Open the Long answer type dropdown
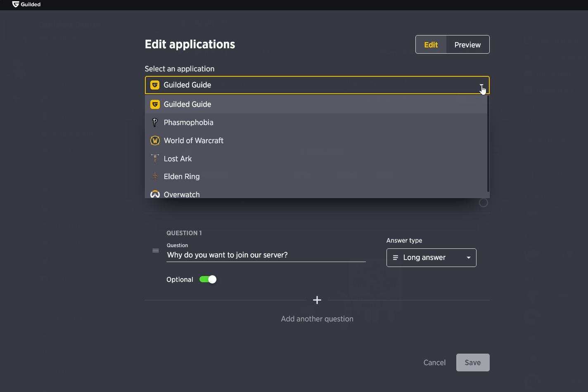This screenshot has height=392, width=588. click(x=431, y=257)
